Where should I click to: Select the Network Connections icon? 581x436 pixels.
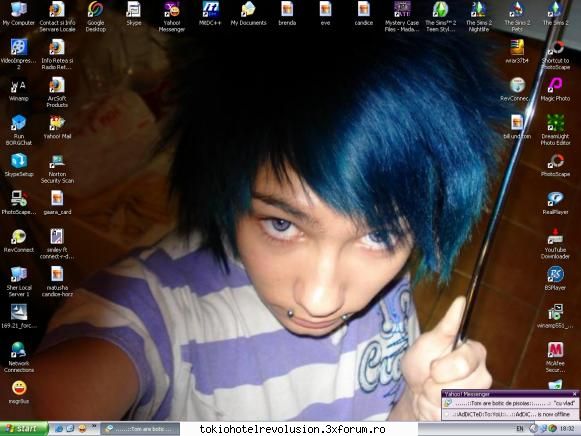point(19,357)
